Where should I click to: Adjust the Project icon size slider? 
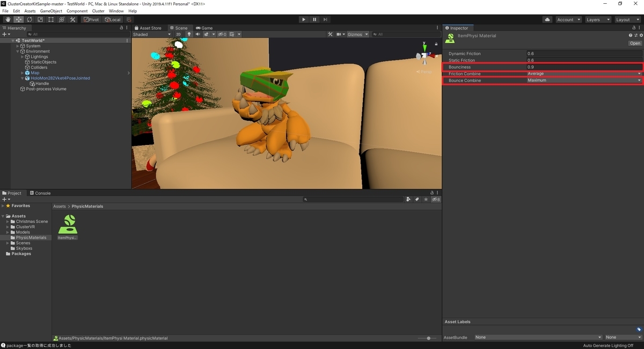click(x=428, y=338)
